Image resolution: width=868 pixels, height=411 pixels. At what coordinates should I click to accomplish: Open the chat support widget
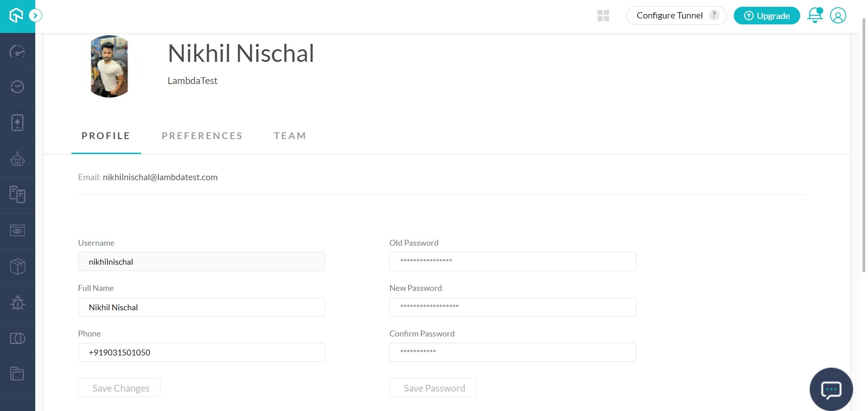(831, 389)
